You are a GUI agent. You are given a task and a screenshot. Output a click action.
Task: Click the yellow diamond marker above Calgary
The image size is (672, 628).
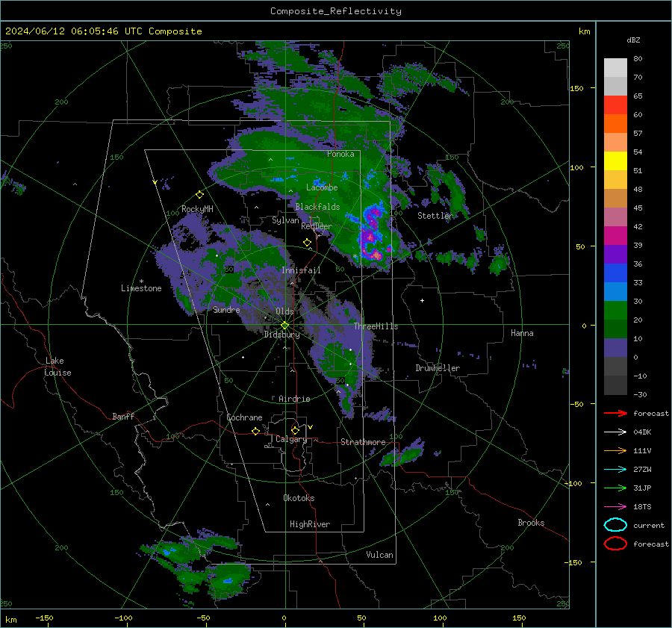tap(295, 430)
